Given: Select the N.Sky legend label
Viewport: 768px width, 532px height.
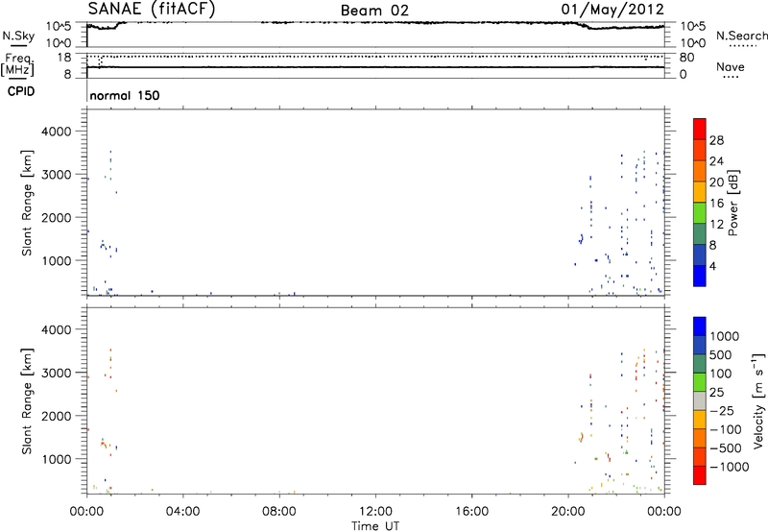Looking at the screenshot, I should coord(18,36).
